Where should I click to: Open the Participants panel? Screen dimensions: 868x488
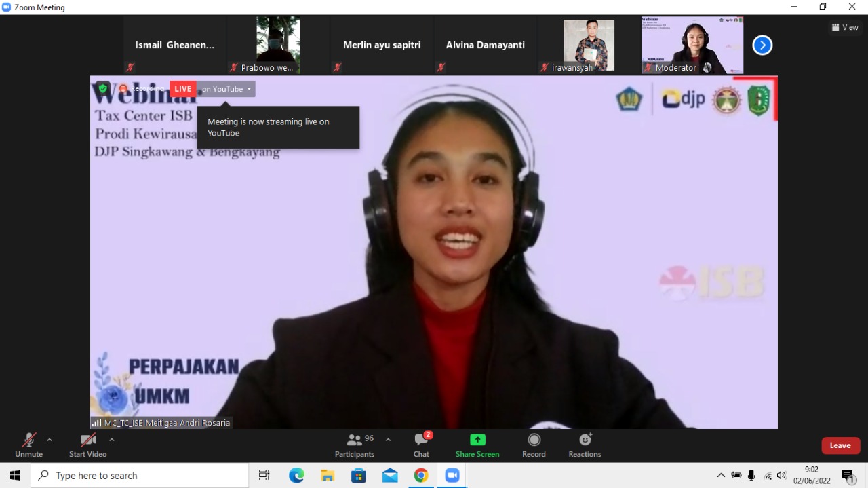pos(354,445)
